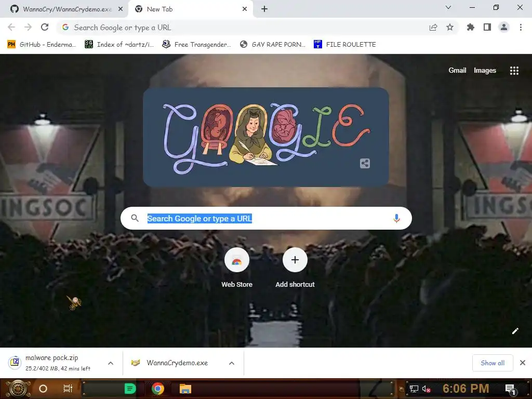Open Chrome's three-dot menu

click(521, 27)
